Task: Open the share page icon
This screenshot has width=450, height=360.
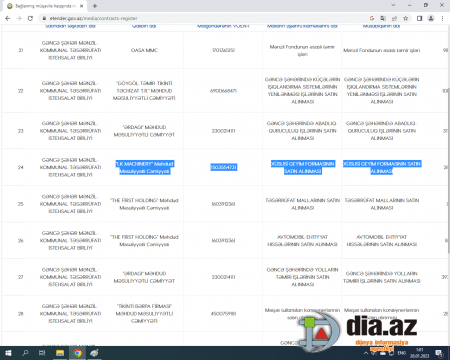Action: (x=394, y=18)
